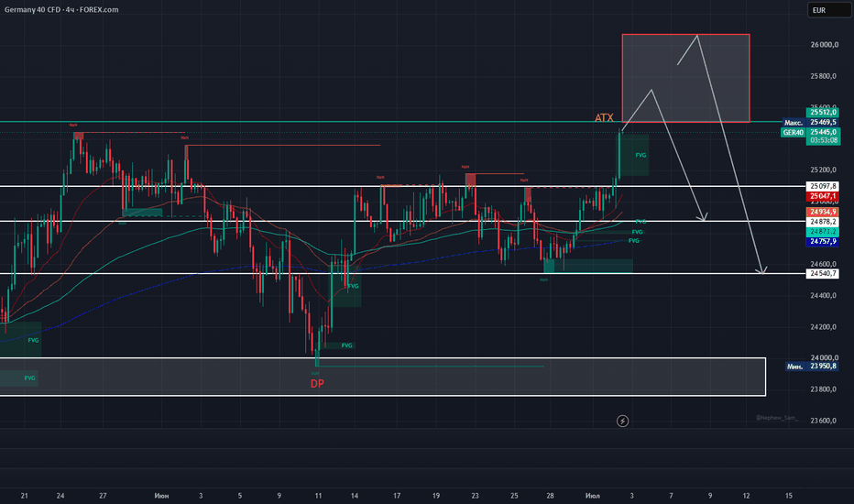854x504 pixels.
Task: Click date 28 on the time axis
Action: point(551,496)
